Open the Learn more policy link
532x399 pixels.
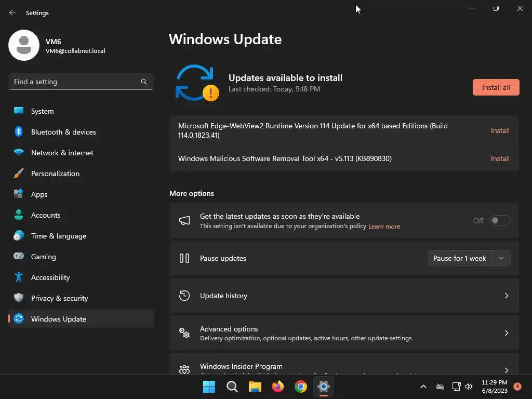coord(384,227)
